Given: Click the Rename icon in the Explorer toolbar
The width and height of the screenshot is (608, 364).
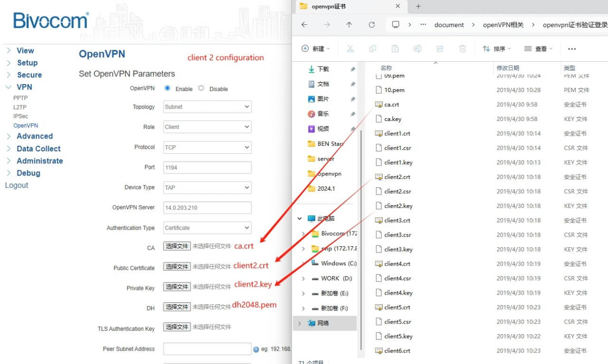Looking at the screenshot, I should [418, 48].
